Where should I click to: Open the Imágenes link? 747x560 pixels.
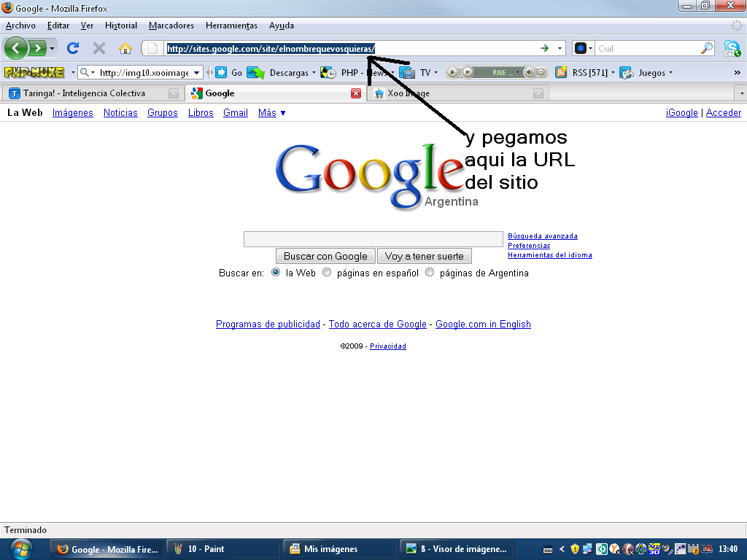73,113
